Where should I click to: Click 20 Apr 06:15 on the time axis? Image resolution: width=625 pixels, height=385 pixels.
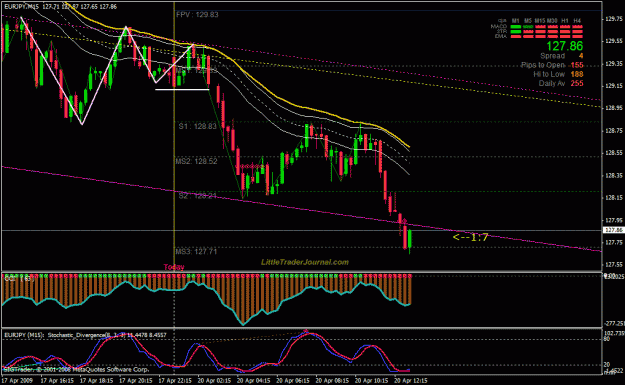pos(293,381)
